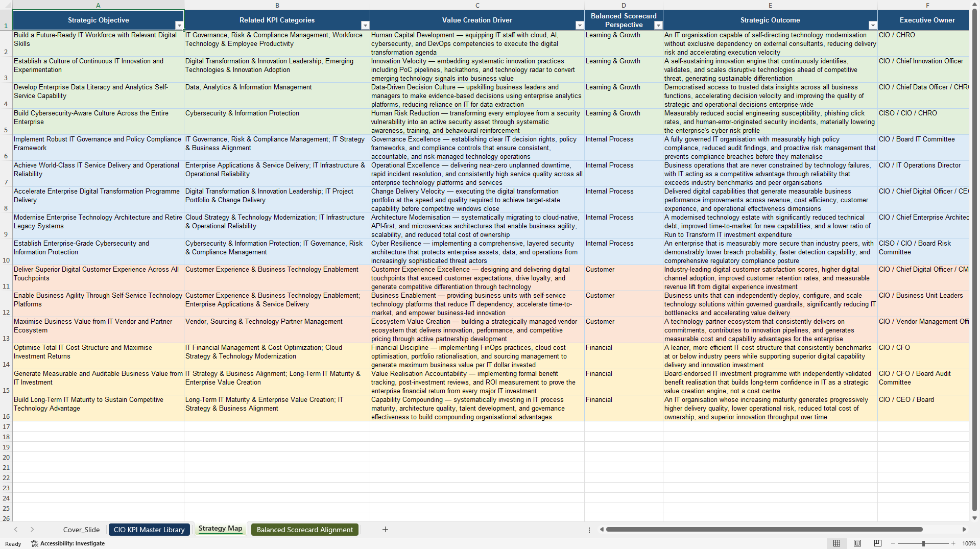Image resolution: width=980 pixels, height=549 pixels.
Task: Select cell 'Build a Future-Ready IT Workforce'
Action: pos(98,43)
